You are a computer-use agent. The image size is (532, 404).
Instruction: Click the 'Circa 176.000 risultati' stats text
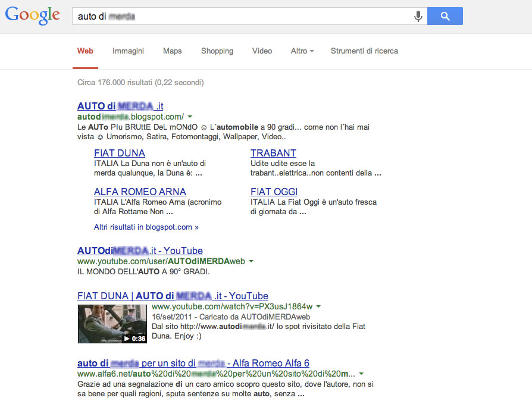coord(140,83)
